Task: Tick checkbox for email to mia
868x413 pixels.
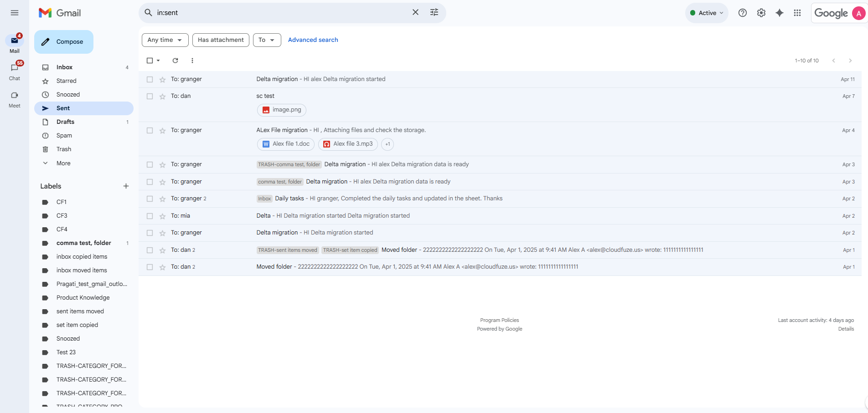Action: 150,216
